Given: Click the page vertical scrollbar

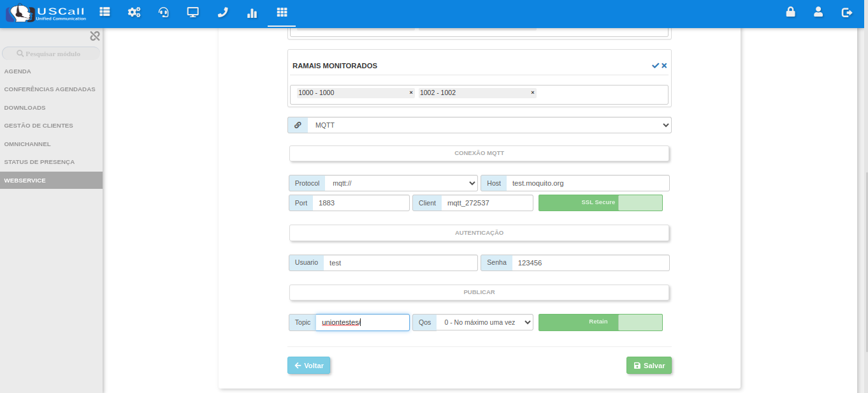Looking at the screenshot, I should point(865,262).
